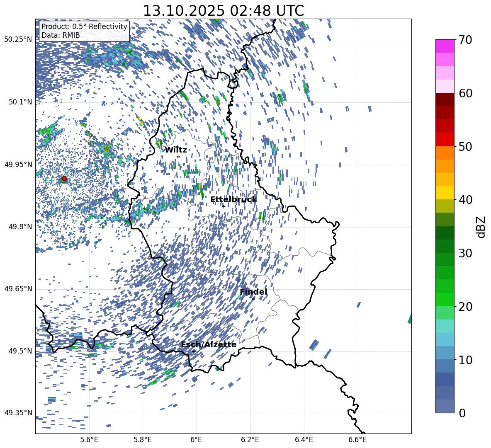Click the red radar site marker

pos(64,179)
